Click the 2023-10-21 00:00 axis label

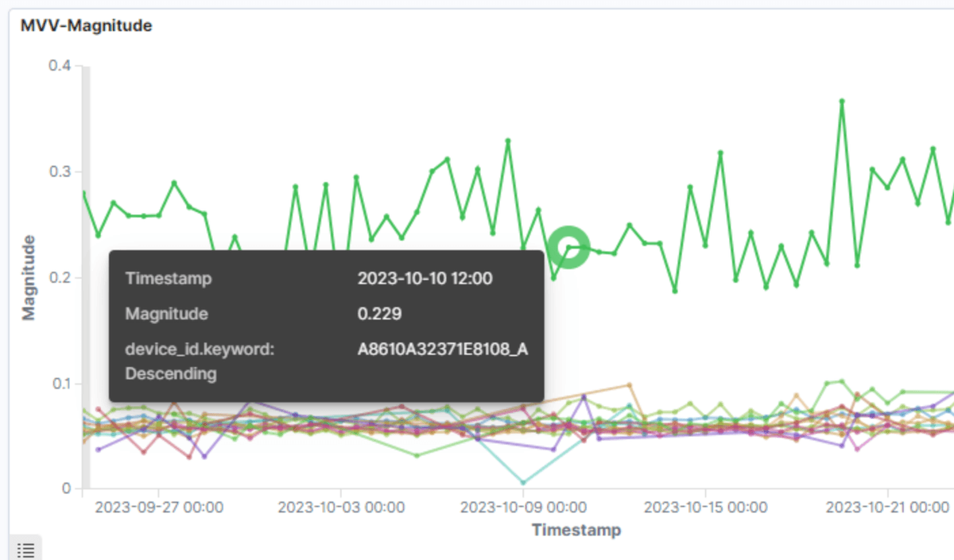887,508
